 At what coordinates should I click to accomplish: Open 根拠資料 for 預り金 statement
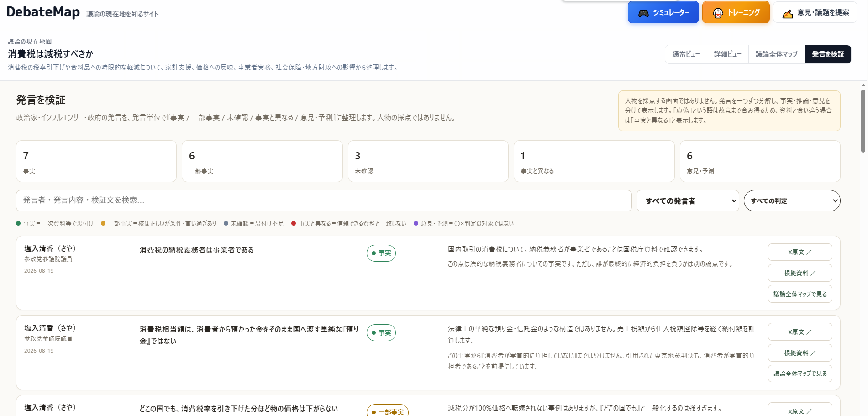800,353
